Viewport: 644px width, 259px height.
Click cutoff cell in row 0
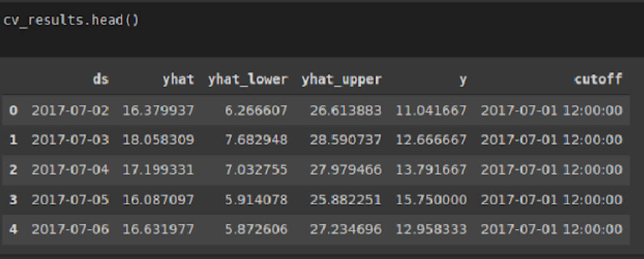[x=552, y=110]
